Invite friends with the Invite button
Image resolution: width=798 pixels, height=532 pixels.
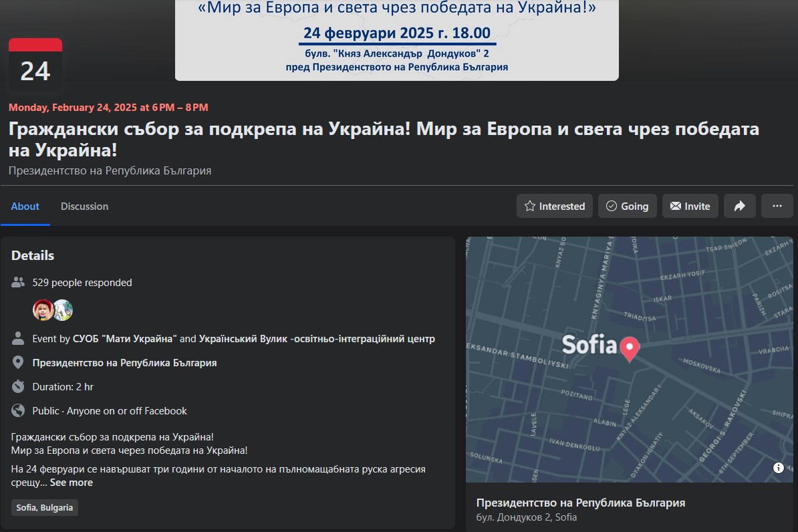click(690, 206)
